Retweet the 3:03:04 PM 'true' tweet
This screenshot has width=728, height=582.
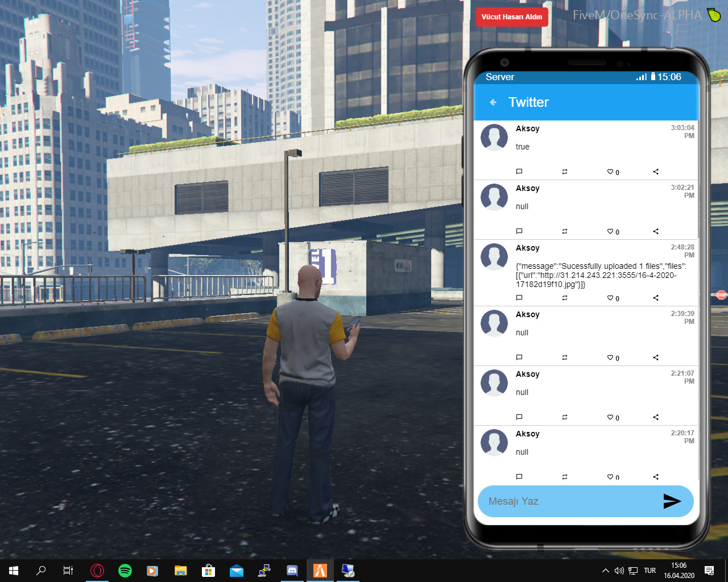coord(565,172)
